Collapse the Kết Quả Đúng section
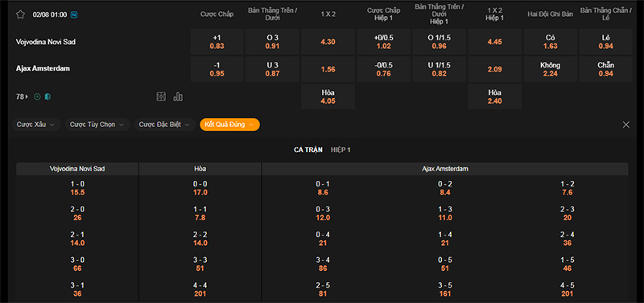This screenshot has height=303, width=644. (229, 125)
